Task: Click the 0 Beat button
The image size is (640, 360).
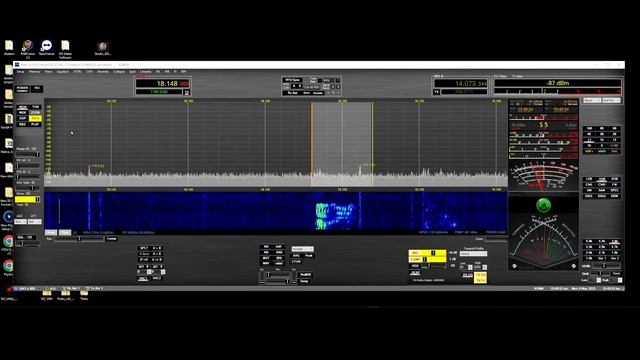Action: tap(144, 253)
